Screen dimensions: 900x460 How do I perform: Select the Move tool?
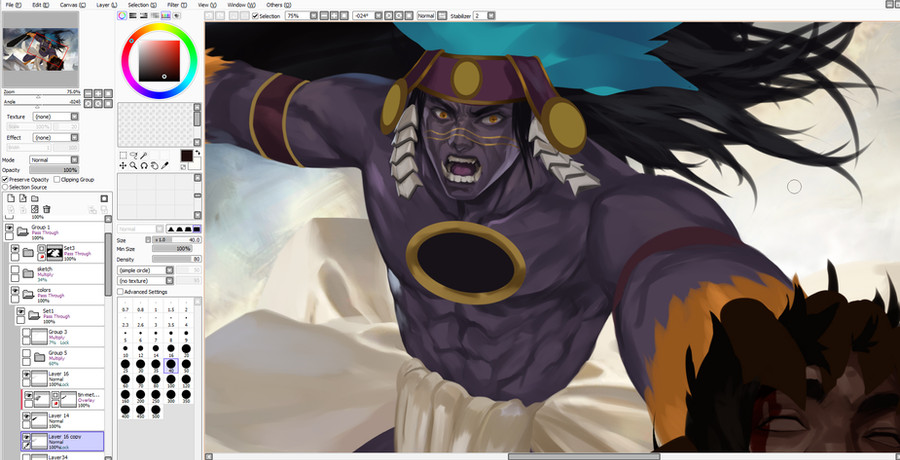[123, 165]
